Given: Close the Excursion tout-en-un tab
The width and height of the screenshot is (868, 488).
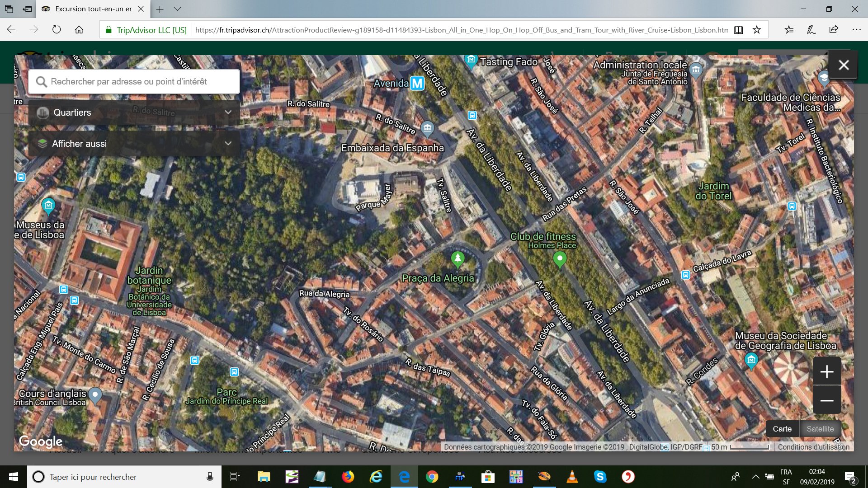Looking at the screenshot, I should tap(141, 9).
